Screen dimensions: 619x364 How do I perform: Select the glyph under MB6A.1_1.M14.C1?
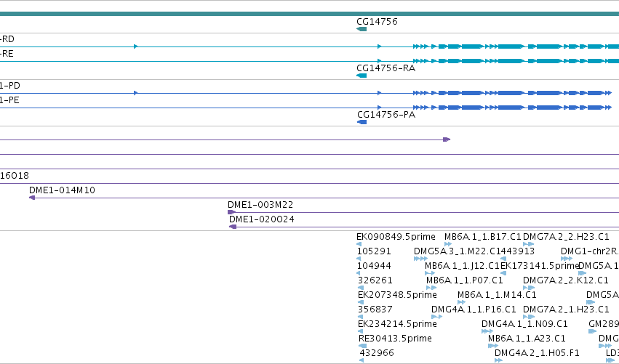click(x=461, y=302)
